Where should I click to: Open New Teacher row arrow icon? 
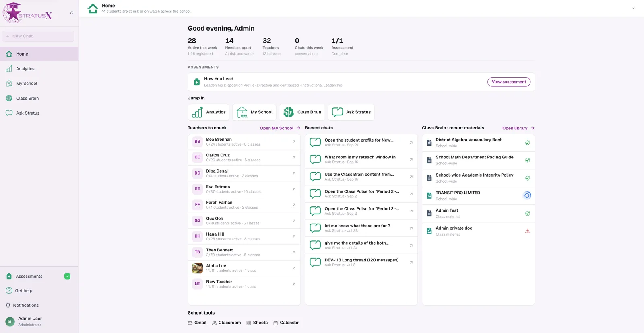click(x=294, y=284)
